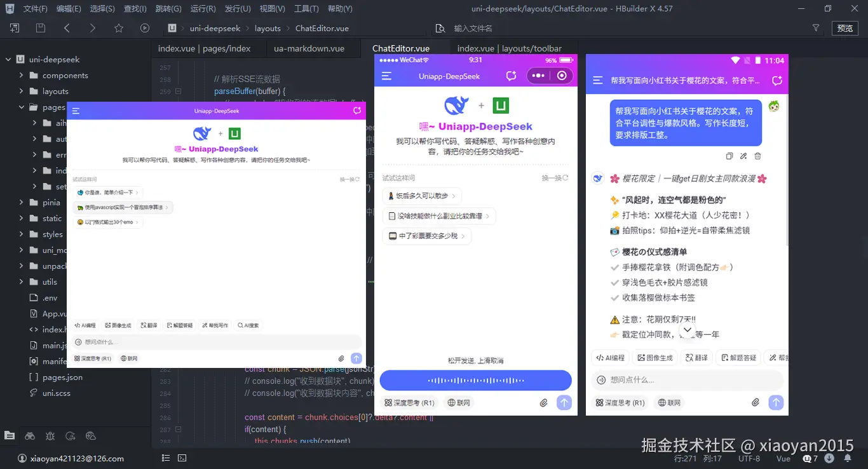The image size is (868, 469).
Task: Open the 帮我写作 writing assistant icon
Action: 214,325
